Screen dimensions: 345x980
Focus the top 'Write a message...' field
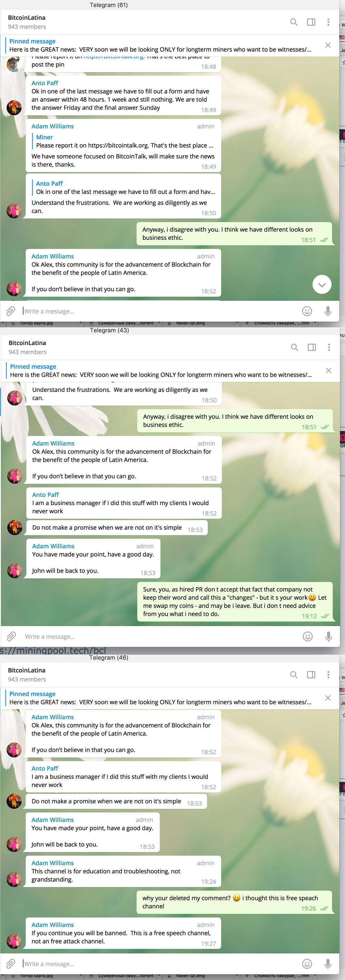coord(160,311)
